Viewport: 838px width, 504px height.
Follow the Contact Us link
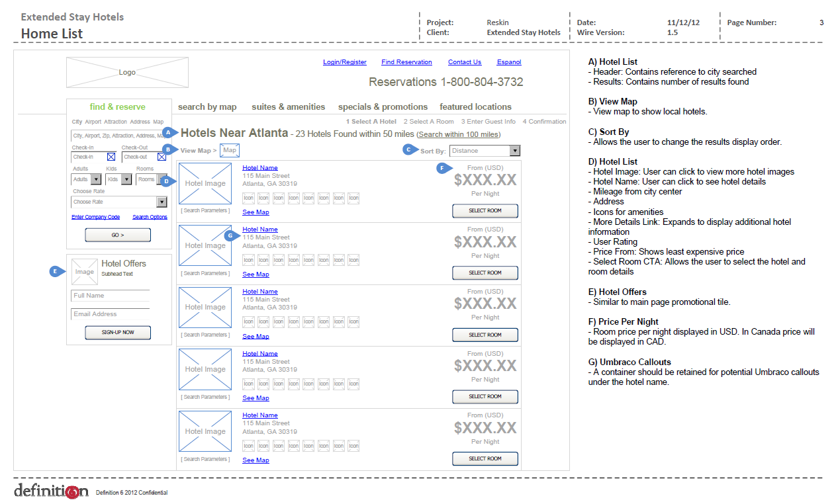click(465, 62)
